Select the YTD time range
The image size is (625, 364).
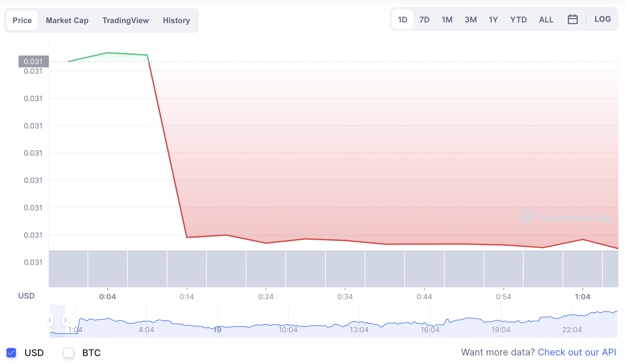(518, 20)
